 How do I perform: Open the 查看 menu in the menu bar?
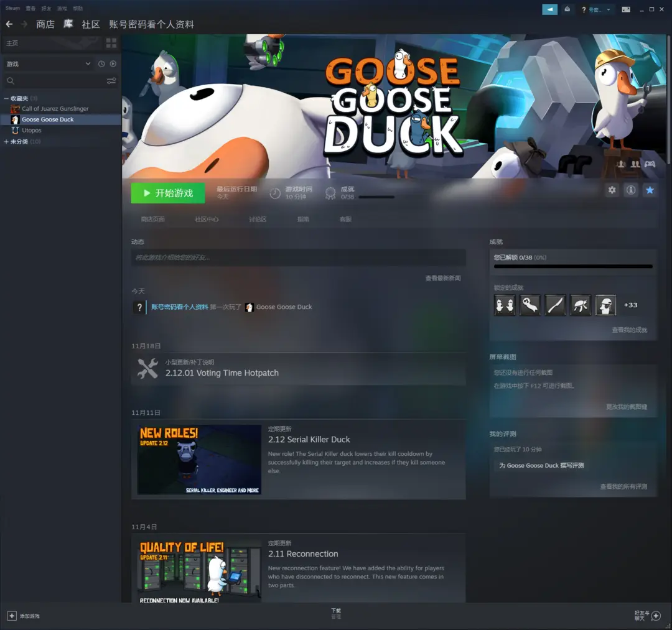click(x=30, y=9)
